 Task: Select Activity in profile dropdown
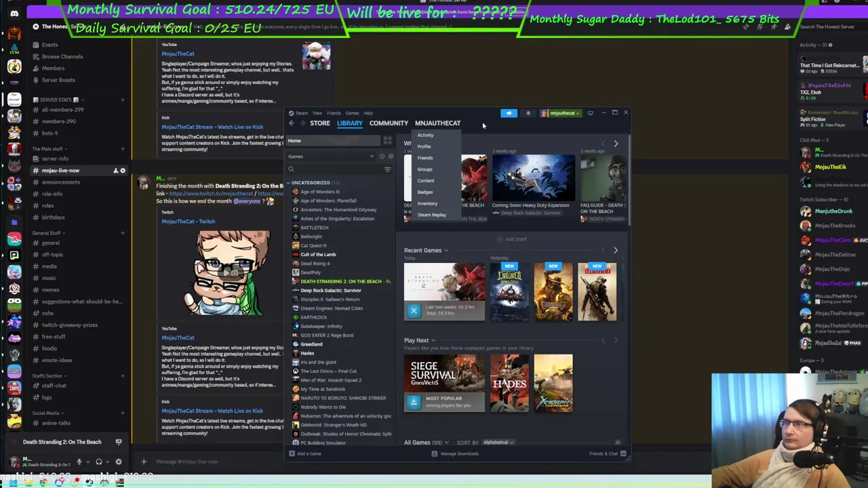[x=425, y=136]
